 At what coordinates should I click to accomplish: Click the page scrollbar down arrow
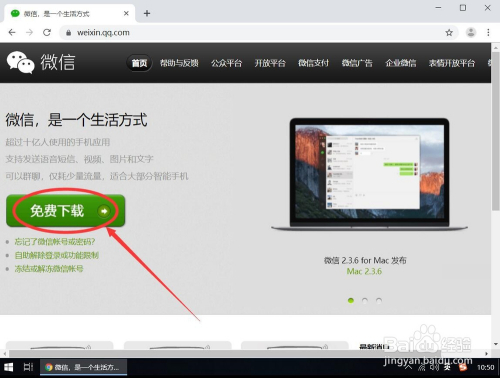496,344
